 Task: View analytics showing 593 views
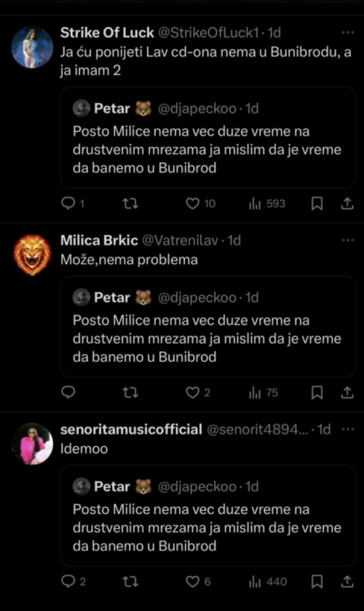(267, 204)
